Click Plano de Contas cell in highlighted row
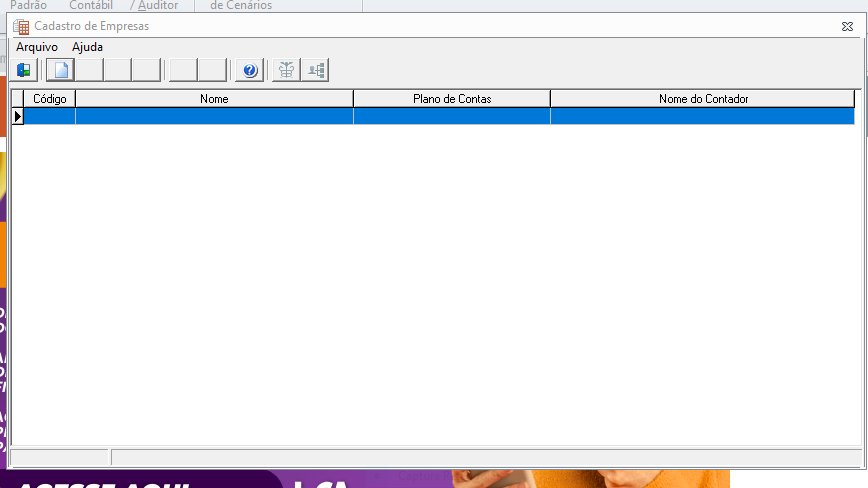This screenshot has width=868, height=488. click(452, 117)
